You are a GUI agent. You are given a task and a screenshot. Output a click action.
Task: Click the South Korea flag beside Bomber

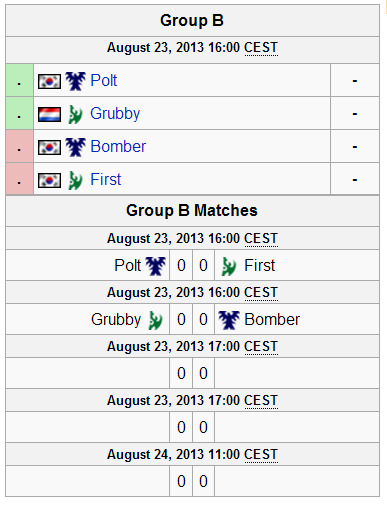(x=49, y=147)
